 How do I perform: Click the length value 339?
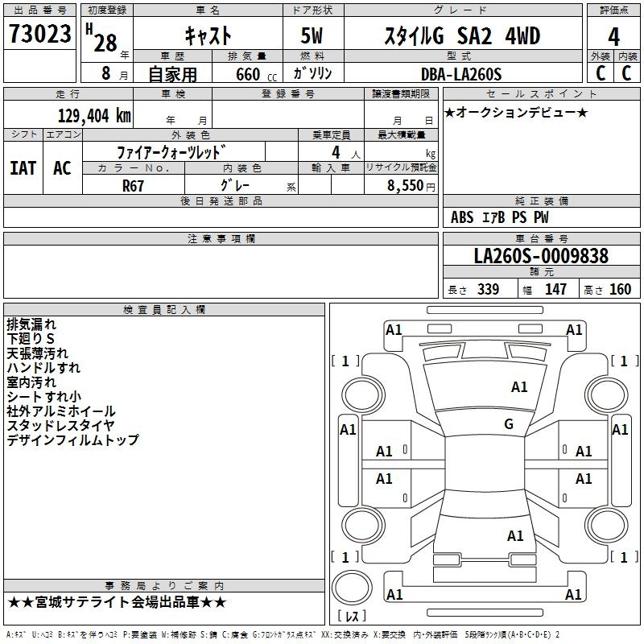coord(489,289)
